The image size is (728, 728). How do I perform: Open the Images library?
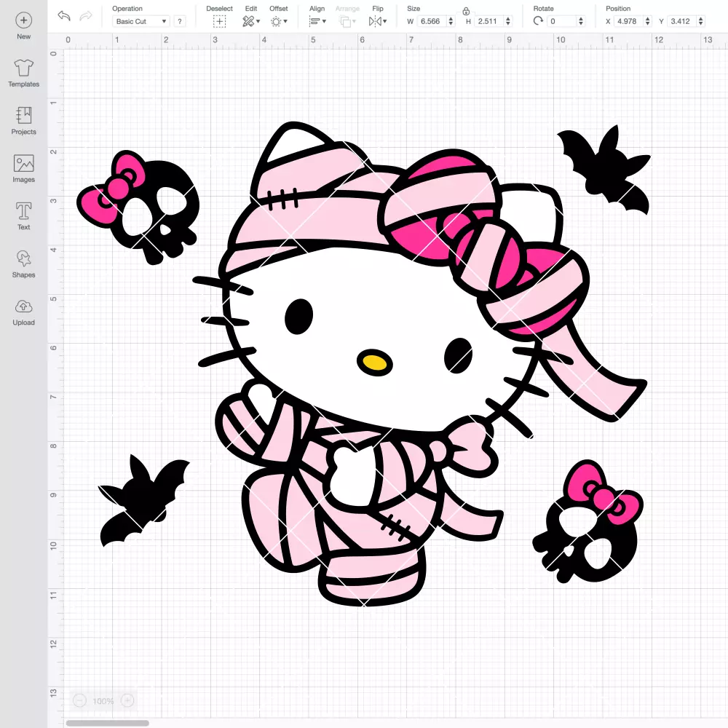click(x=24, y=169)
